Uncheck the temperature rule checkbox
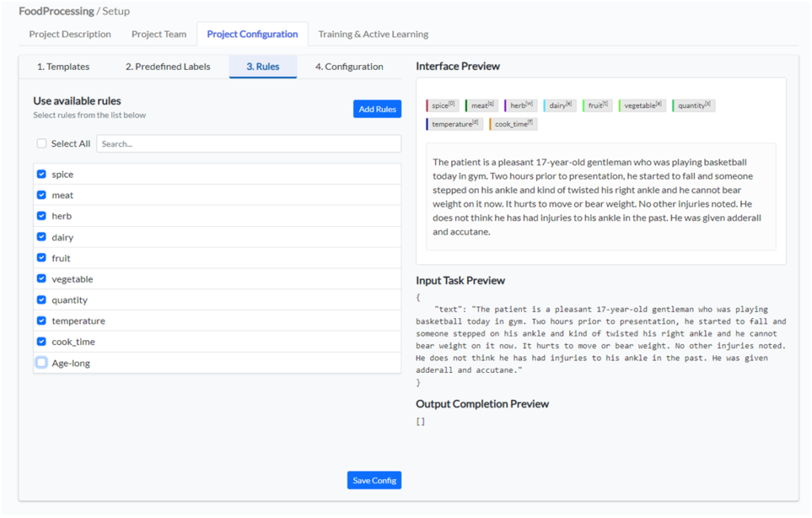This screenshot has height=518, width=812. click(41, 320)
